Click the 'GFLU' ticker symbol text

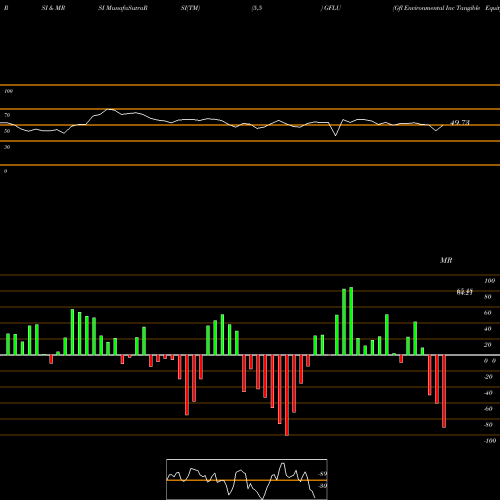(x=332, y=8)
